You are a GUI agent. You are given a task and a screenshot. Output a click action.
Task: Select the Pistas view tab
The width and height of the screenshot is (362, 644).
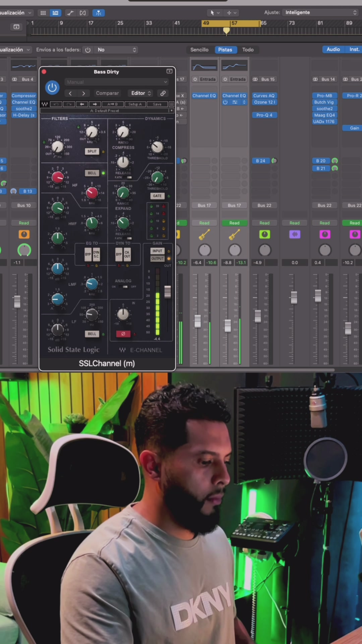pyautogui.click(x=225, y=50)
